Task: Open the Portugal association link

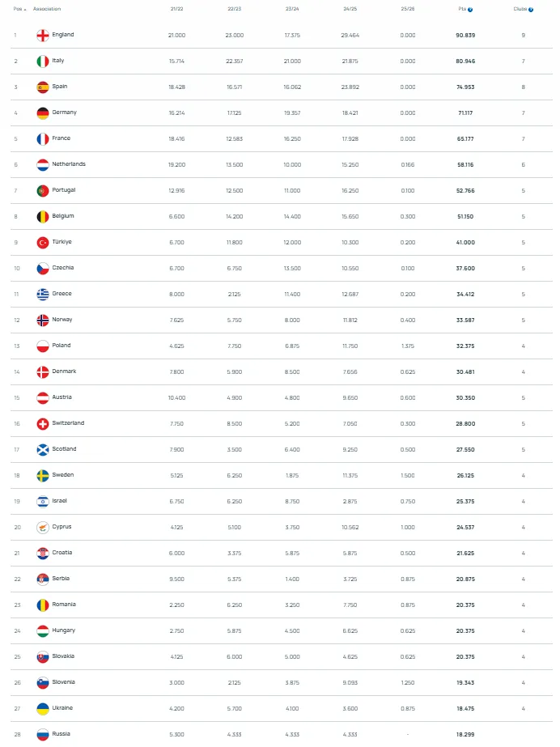Action: pyautogui.click(x=64, y=189)
